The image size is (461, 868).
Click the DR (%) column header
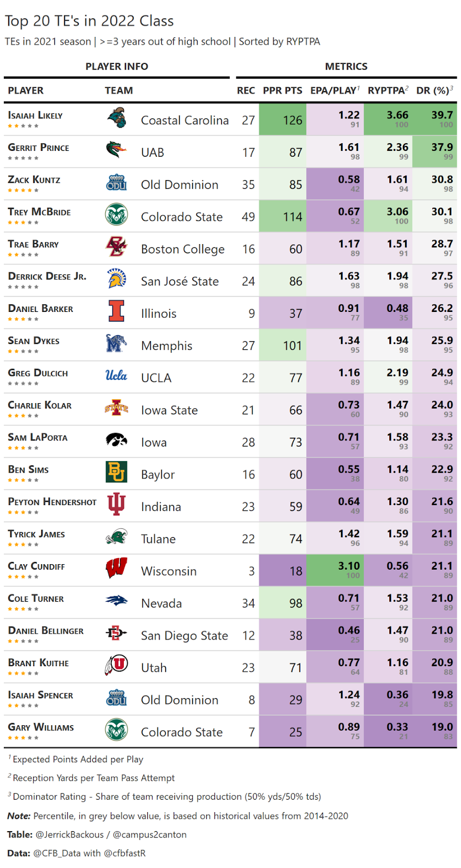pyautogui.click(x=434, y=90)
